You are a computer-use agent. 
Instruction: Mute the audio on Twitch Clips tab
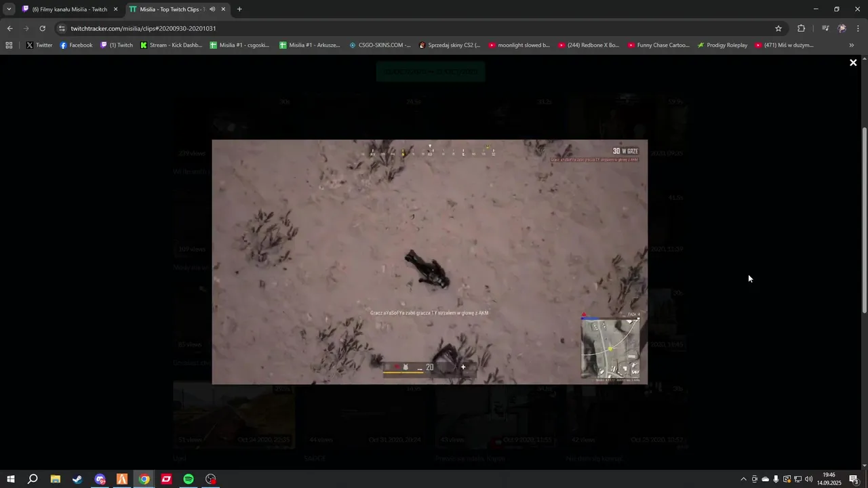click(212, 9)
